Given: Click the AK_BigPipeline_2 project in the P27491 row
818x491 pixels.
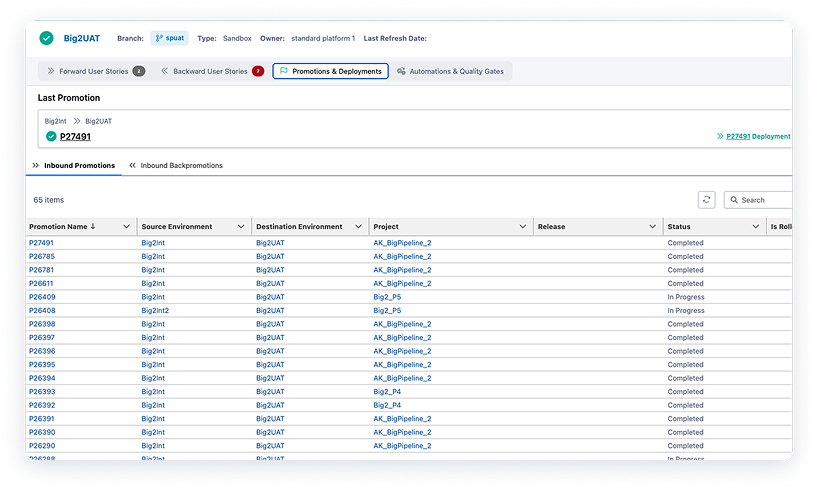Looking at the screenshot, I should pyautogui.click(x=402, y=243).
